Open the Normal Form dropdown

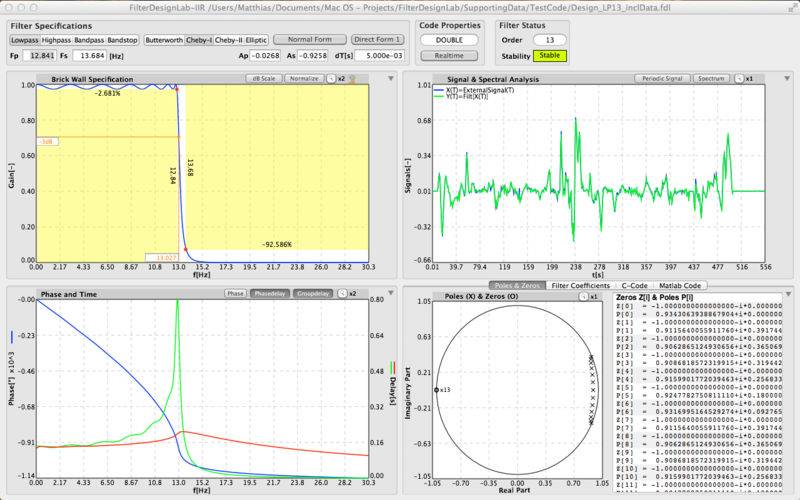(308, 40)
